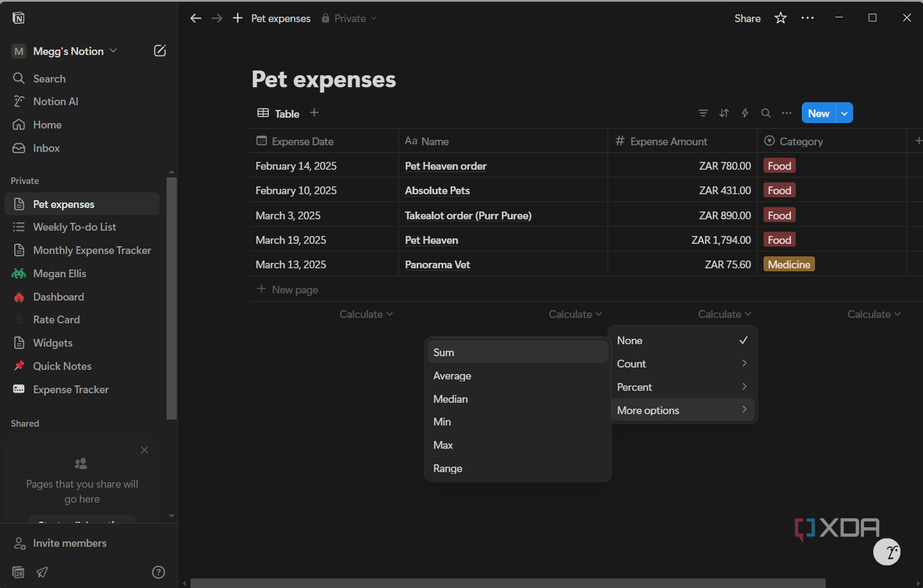Select Average calculation

pyautogui.click(x=518, y=376)
